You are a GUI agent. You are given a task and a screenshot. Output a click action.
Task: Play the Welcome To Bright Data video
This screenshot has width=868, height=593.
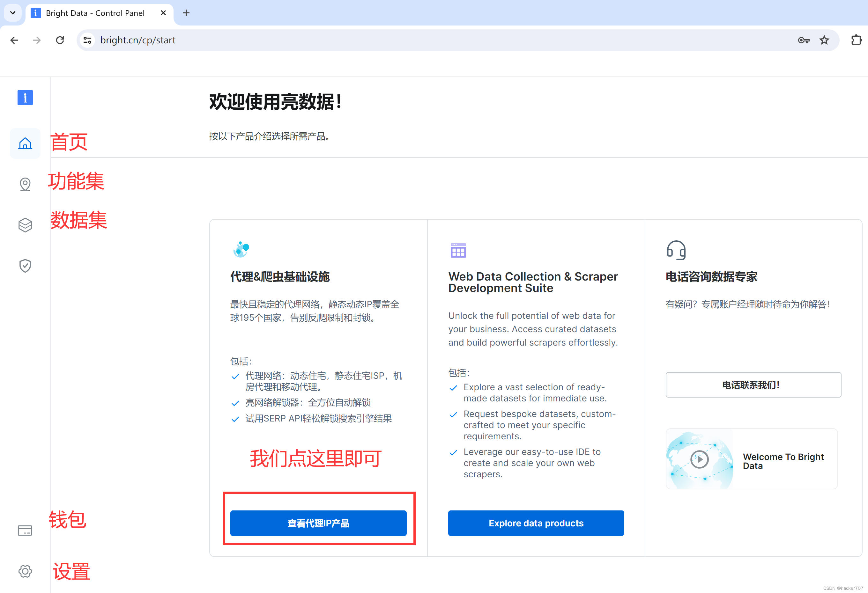[x=699, y=459]
